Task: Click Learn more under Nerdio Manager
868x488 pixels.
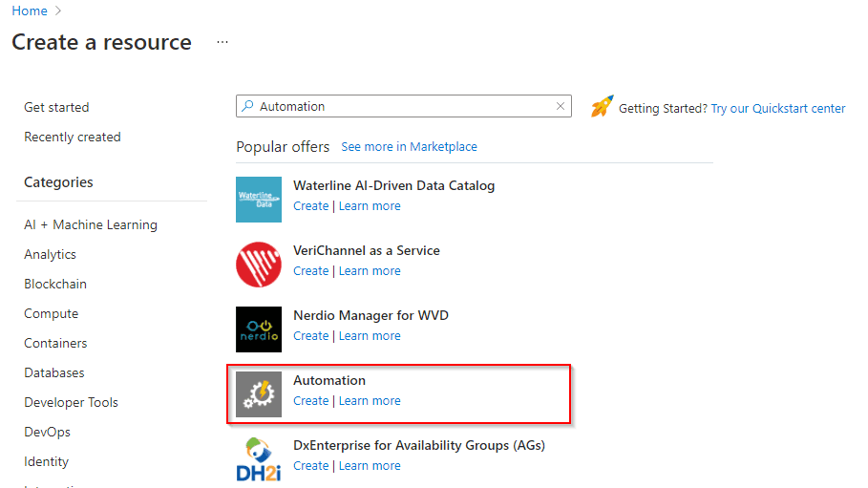Action: (x=370, y=336)
